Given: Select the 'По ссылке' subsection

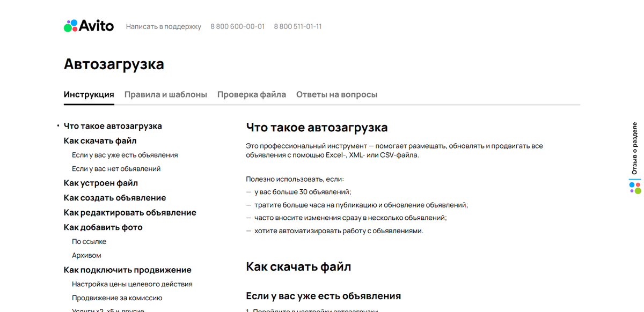Looking at the screenshot, I should tap(89, 242).
